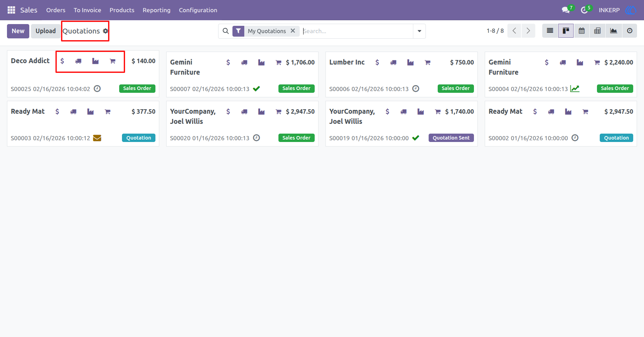Screen dimensions: 644x337
Task: Expand the search options dropdown arrow
Action: coord(419,31)
